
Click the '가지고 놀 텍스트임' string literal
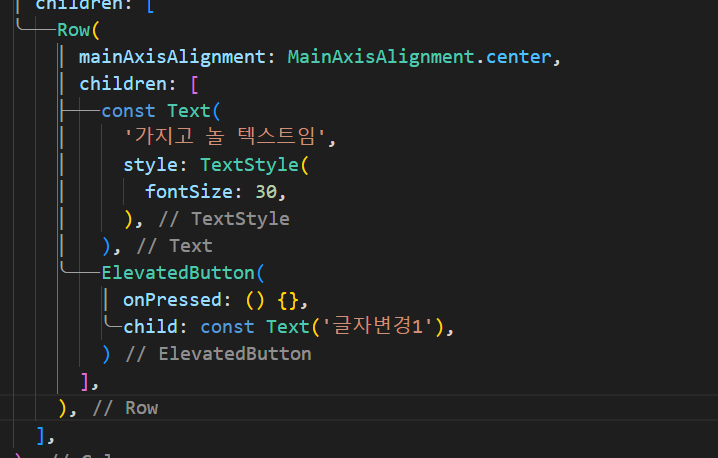(225, 136)
